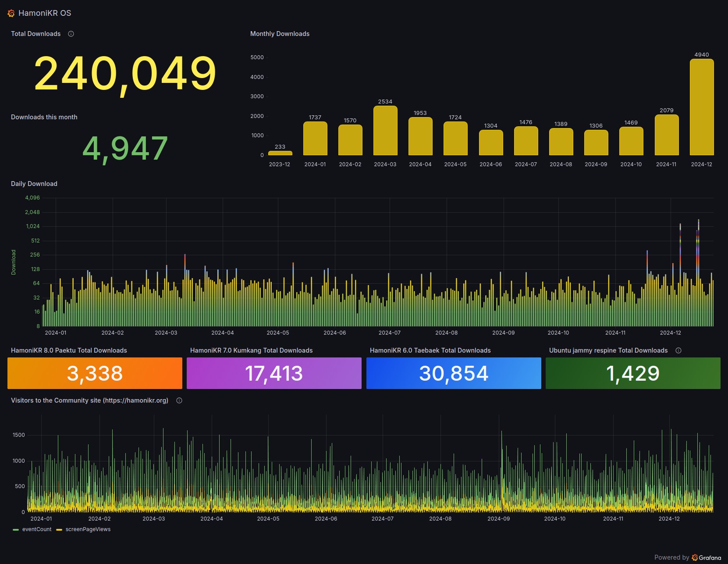Click the 2024-08 monthly bar labeled 1389
This screenshot has height=564, width=728.
coord(561,142)
